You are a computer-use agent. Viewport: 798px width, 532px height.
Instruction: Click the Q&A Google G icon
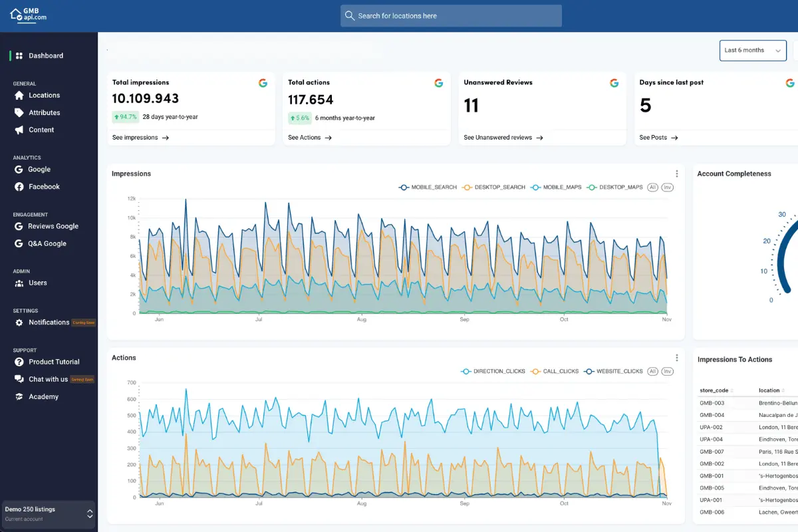19,243
